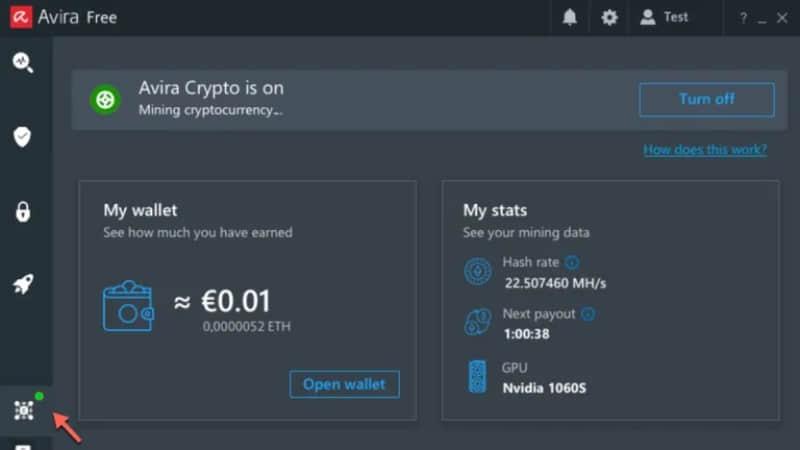Image resolution: width=800 pixels, height=450 pixels.
Task: Click the Avira logo in title bar
Action: click(17, 17)
